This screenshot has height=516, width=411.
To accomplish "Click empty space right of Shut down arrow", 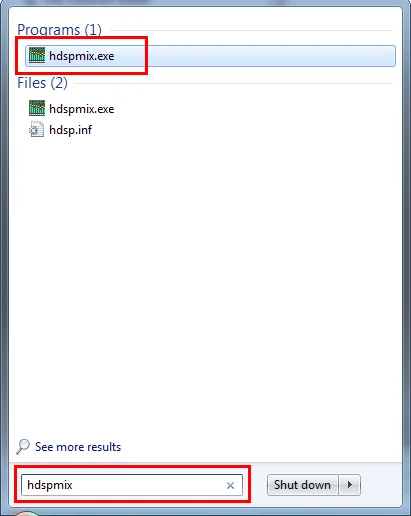I will tap(380, 485).
